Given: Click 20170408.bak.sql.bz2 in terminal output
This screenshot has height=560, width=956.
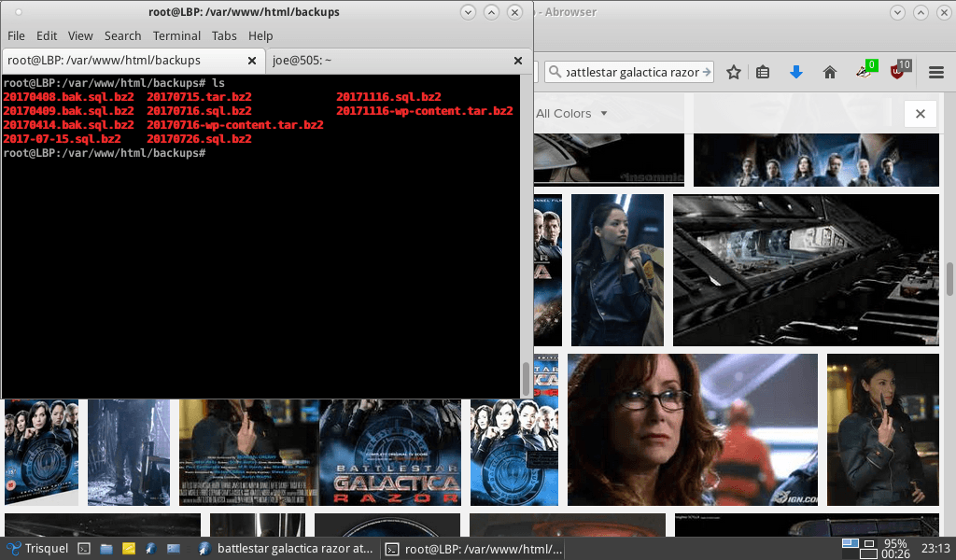Looking at the screenshot, I should tap(68, 97).
